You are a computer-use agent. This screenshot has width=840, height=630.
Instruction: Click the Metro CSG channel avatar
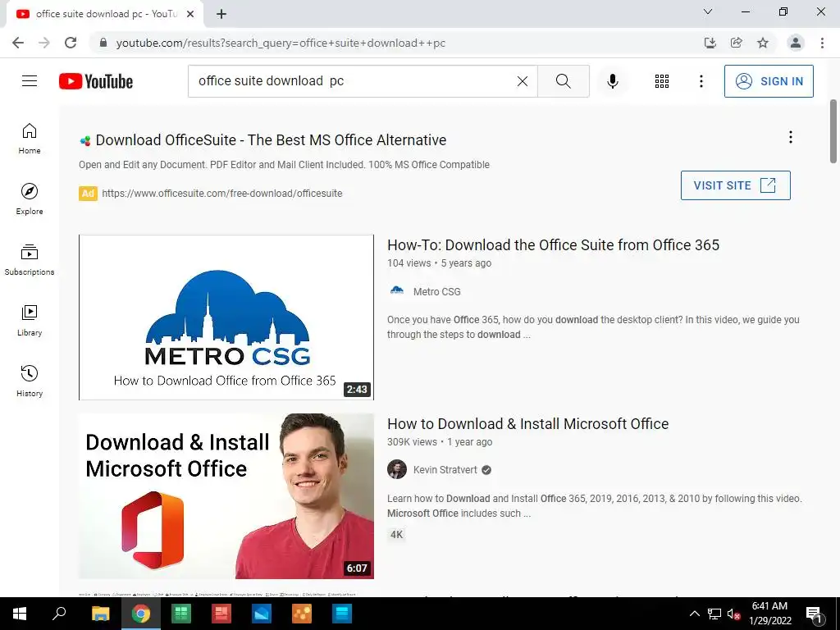397,291
